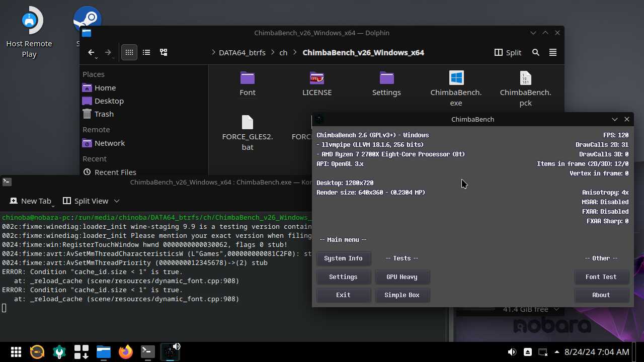Open the About screen in ChimbaBench

[x=601, y=295]
